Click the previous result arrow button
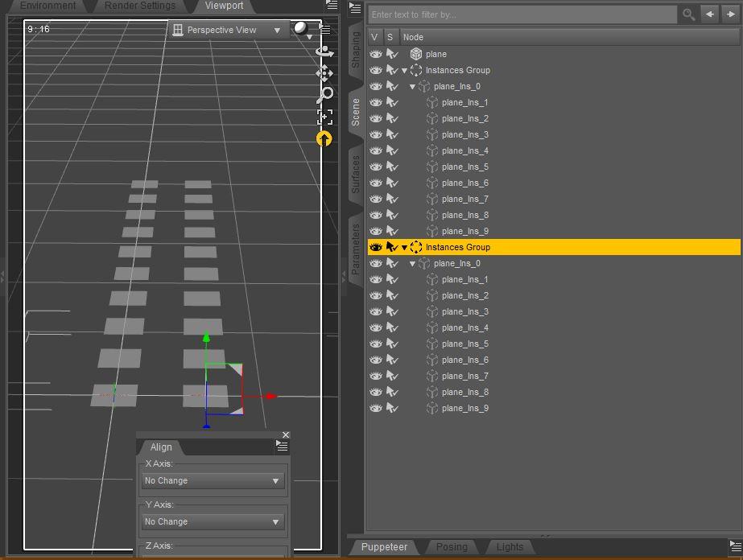 coord(710,14)
